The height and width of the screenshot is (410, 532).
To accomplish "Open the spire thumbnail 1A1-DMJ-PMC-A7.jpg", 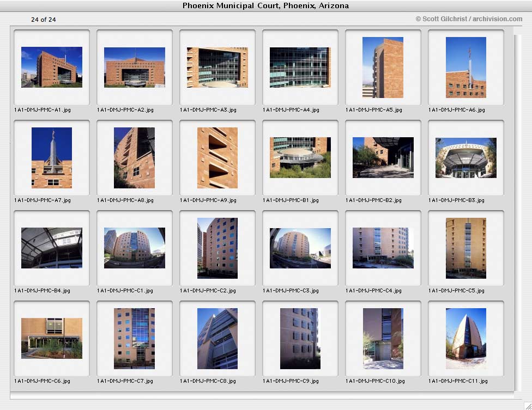I will (x=52, y=157).
